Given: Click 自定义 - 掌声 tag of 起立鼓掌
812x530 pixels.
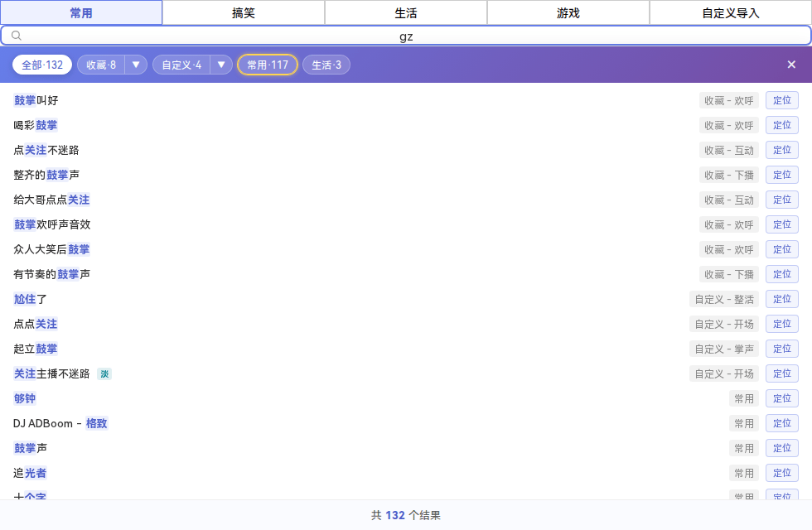Looking at the screenshot, I should click(724, 349).
